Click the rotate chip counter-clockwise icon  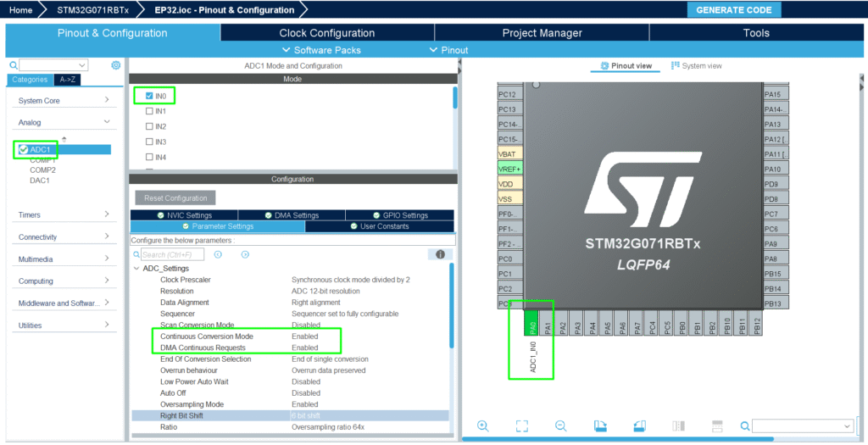pyautogui.click(x=638, y=426)
